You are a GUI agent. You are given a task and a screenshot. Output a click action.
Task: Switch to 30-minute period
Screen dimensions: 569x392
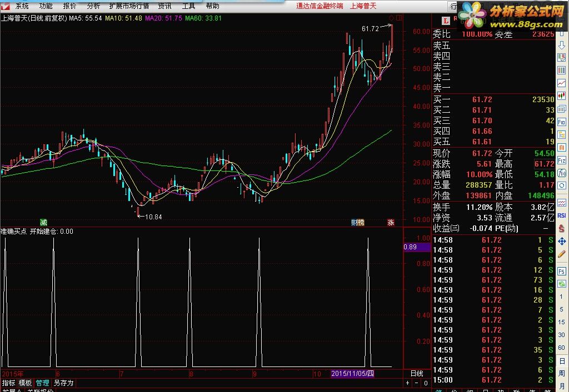[561, 335]
